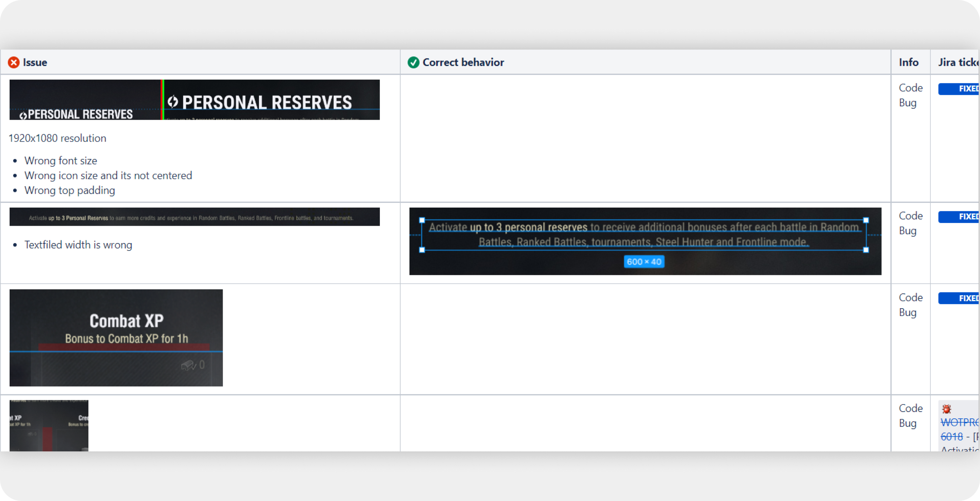Viewport: 980px width, 501px height.
Task: Click 'Code Bug' in the Combat XP row
Action: click(911, 305)
